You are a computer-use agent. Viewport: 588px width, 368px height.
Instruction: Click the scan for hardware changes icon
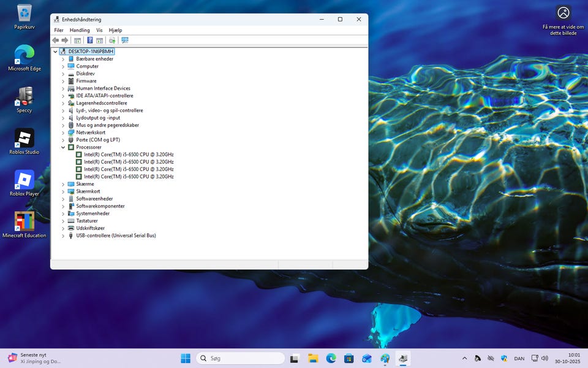[125, 40]
